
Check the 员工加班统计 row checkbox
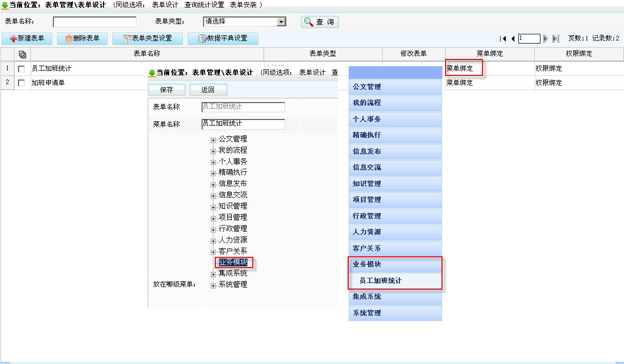(22, 69)
